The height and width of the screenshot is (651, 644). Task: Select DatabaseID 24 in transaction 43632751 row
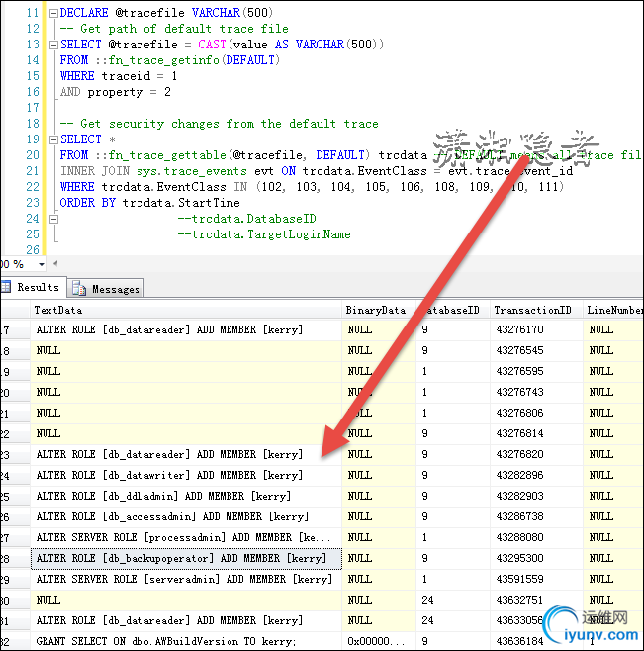[453, 600]
